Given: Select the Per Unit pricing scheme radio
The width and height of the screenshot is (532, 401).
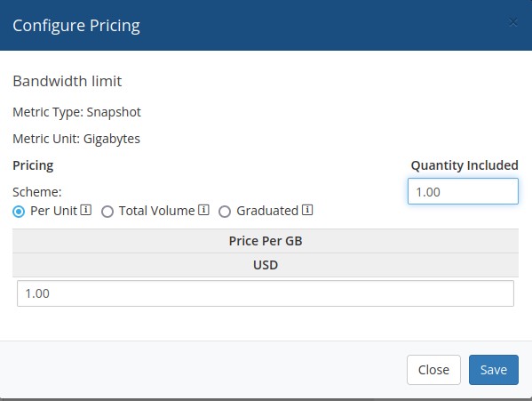Looking at the screenshot, I should click(19, 212).
